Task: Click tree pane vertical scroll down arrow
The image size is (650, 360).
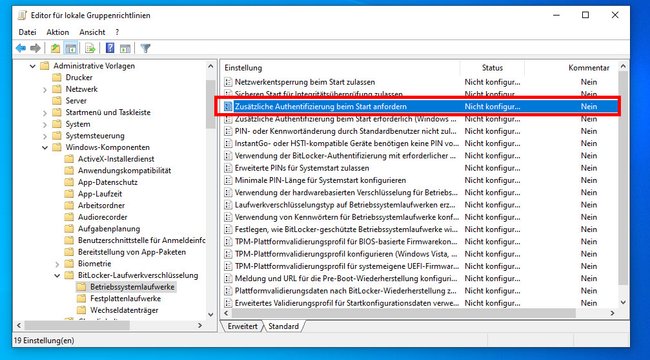Action: 211,315
